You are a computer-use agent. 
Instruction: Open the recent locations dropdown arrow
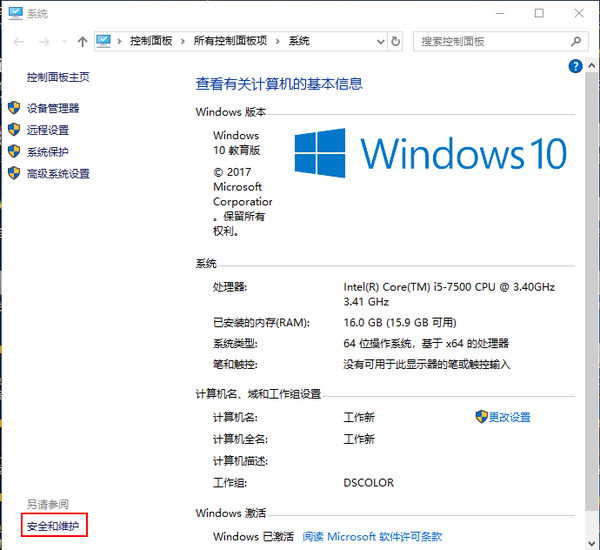(x=65, y=41)
